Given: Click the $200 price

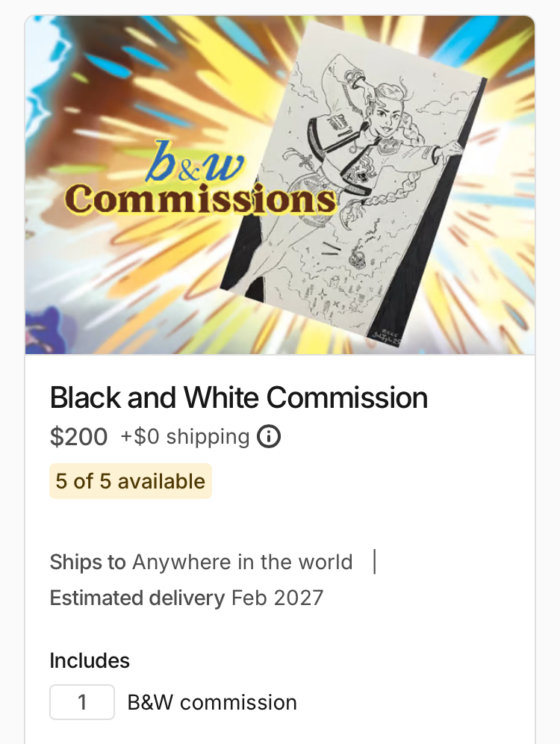Looking at the screenshot, I should 78,437.
